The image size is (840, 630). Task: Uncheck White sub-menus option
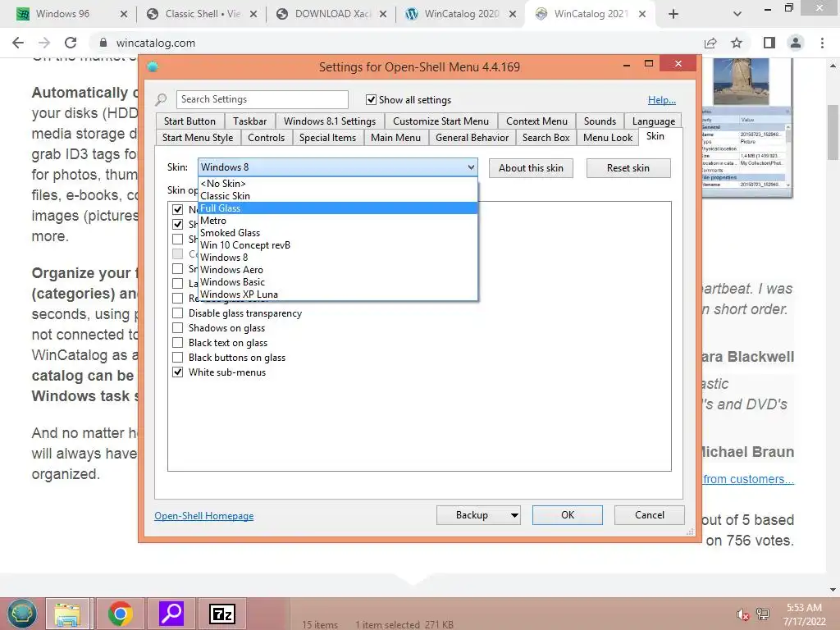pos(177,372)
